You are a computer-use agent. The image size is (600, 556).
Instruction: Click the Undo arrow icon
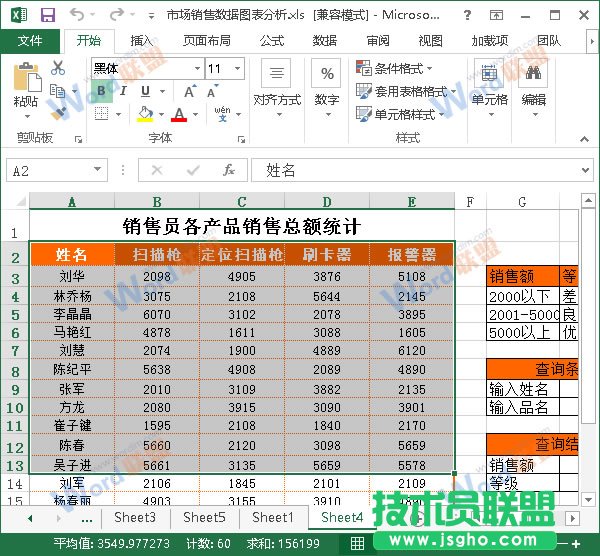[x=77, y=15]
